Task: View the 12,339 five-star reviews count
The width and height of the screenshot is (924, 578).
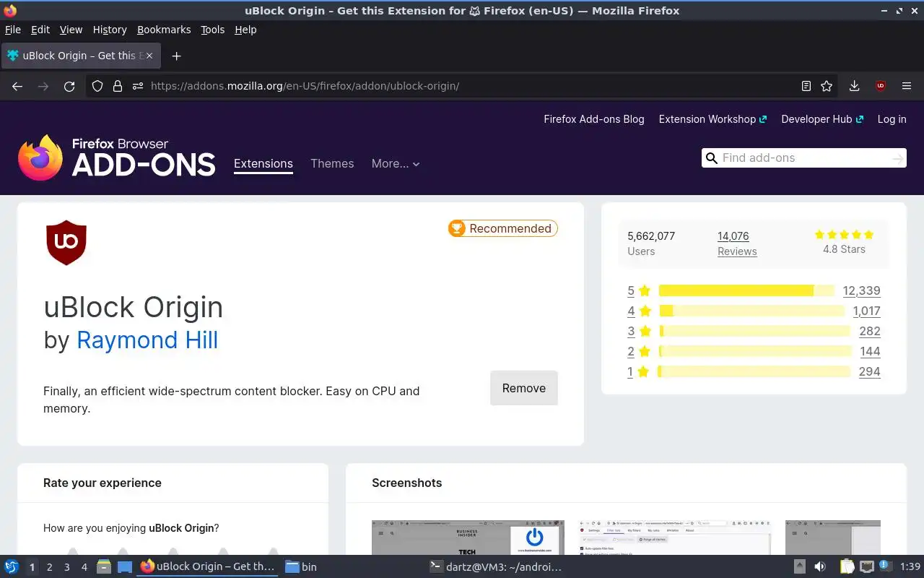Action: click(x=861, y=290)
